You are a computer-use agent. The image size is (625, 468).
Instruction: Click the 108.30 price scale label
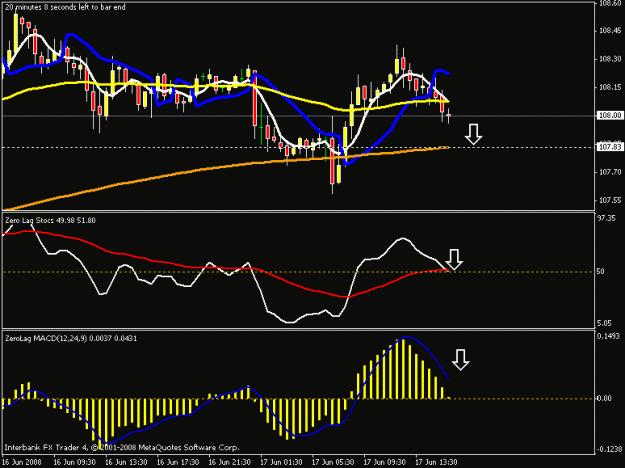pyautogui.click(x=610, y=59)
